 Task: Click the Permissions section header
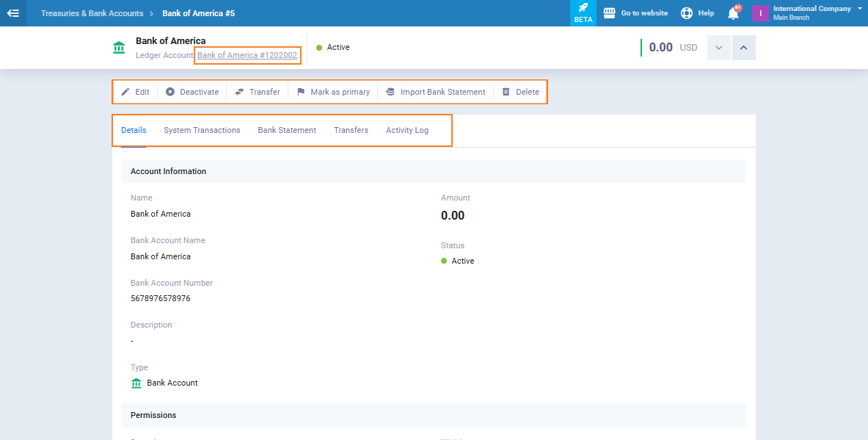pos(434,415)
